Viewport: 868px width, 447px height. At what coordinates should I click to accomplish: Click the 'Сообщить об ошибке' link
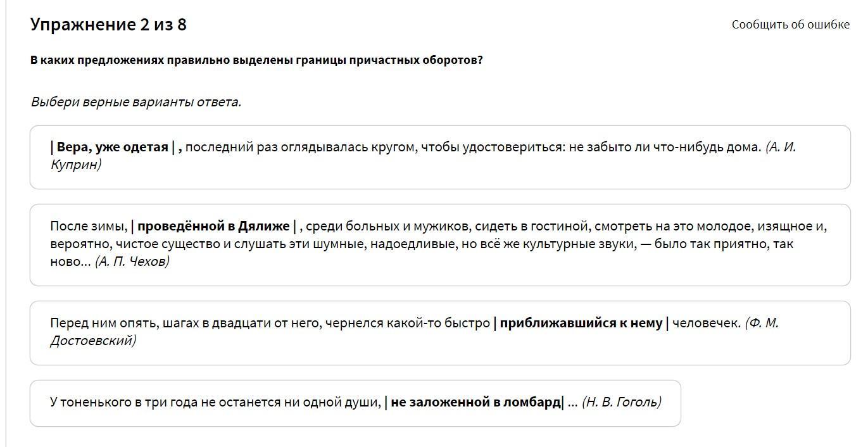coord(791,25)
